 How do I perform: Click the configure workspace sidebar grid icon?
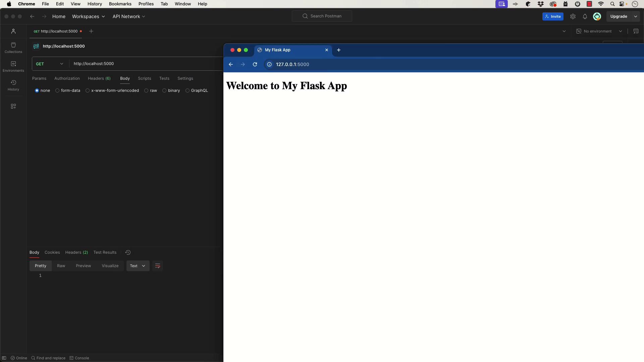[x=13, y=106]
